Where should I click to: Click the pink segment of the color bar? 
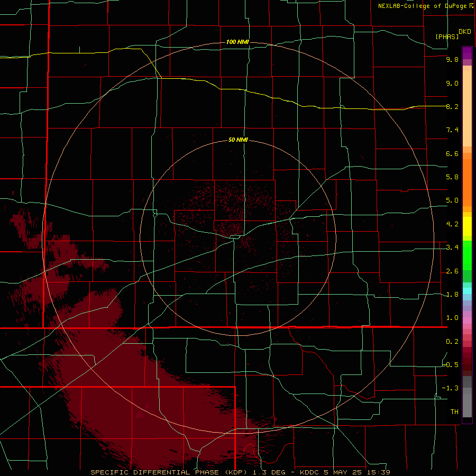point(467,321)
